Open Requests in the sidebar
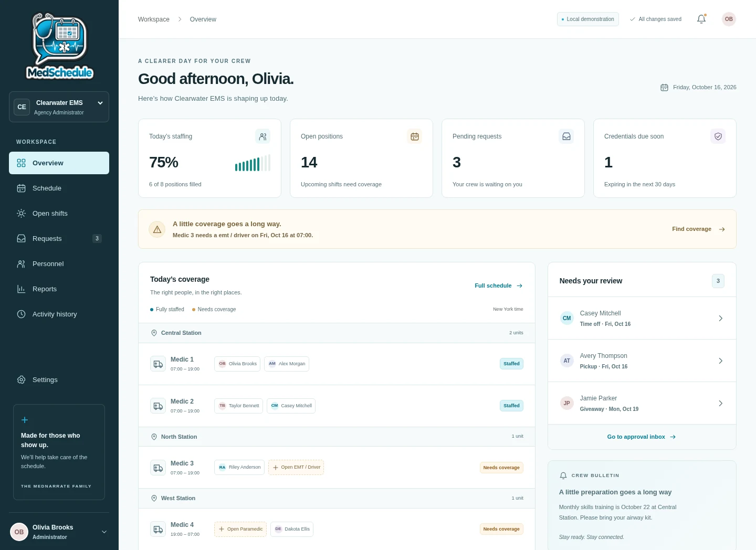 (59, 238)
